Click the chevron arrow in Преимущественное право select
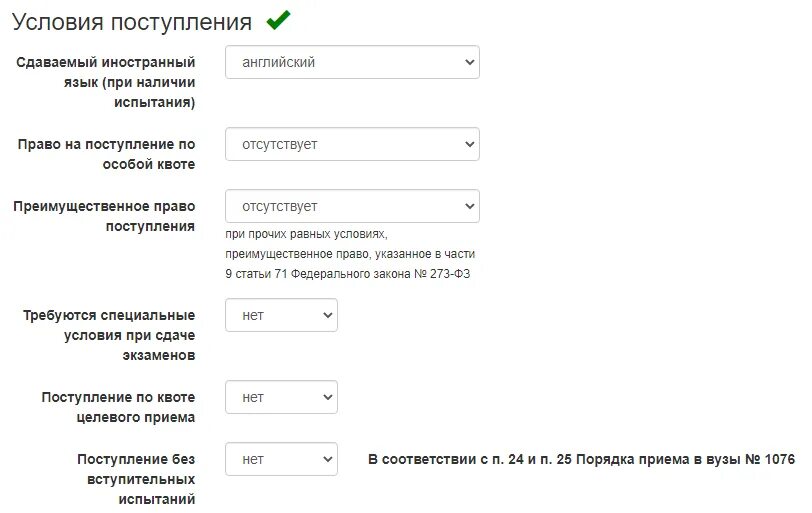This screenshot has width=812, height=513. coord(470,206)
